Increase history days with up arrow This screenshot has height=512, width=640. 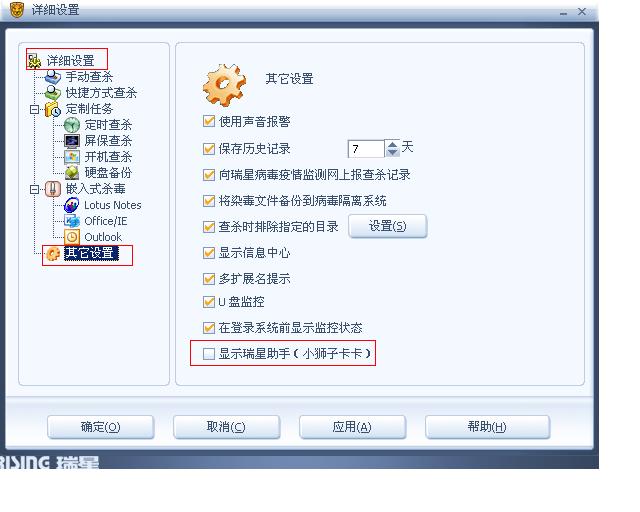[392, 144]
